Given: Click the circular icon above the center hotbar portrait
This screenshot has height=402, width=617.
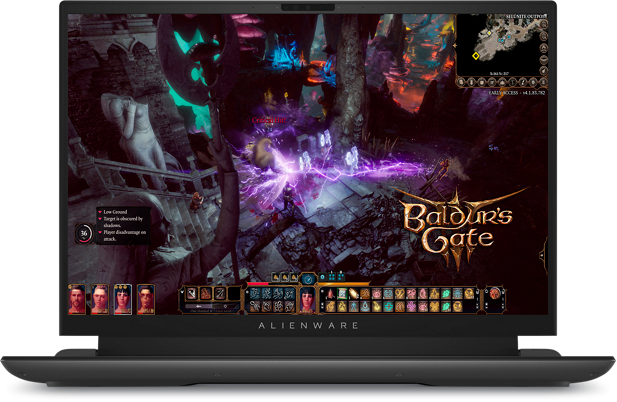Looking at the screenshot, I should [x=308, y=278].
